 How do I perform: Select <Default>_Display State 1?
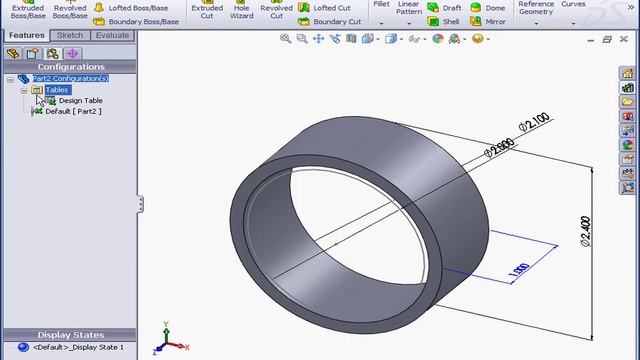(78, 347)
